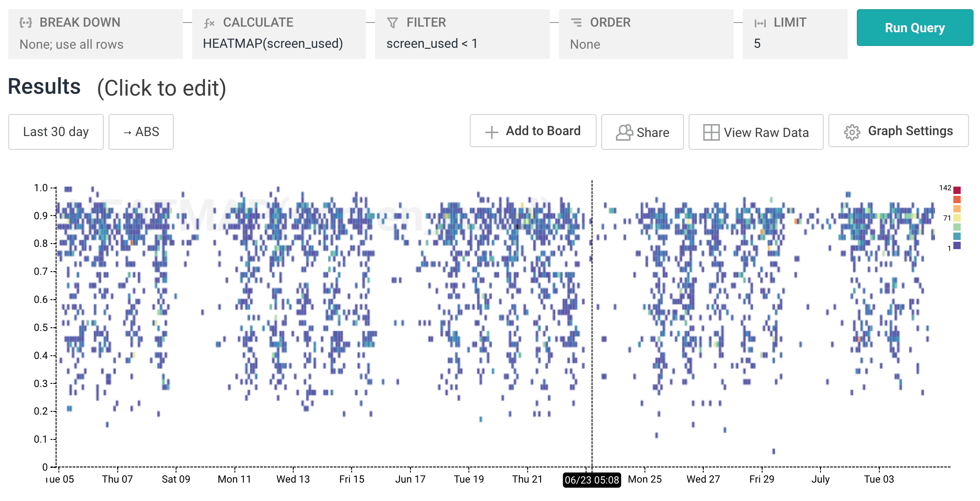Edit the screen_used < 1 filter field
The height and width of the screenshot is (501, 980).
[432, 44]
